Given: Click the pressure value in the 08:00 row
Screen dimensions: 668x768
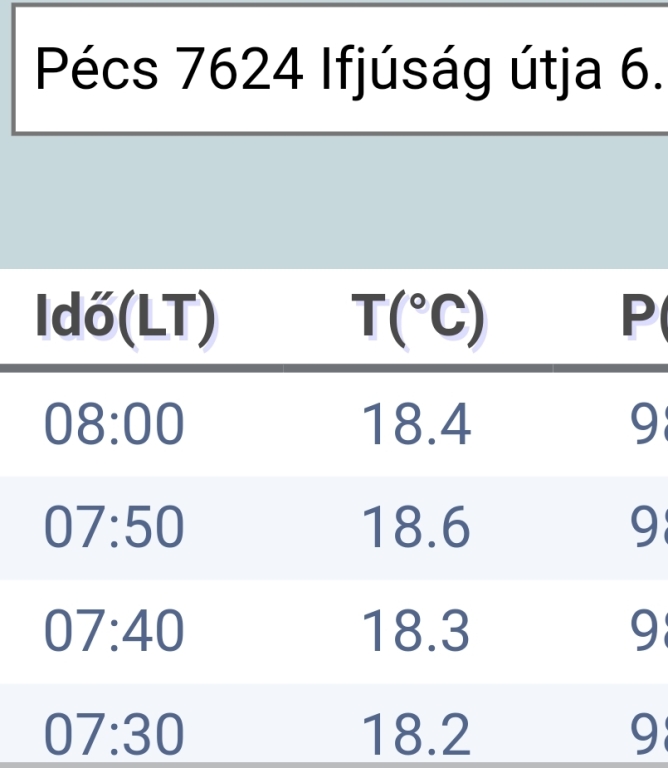Looking at the screenshot, I should [x=649, y=423].
